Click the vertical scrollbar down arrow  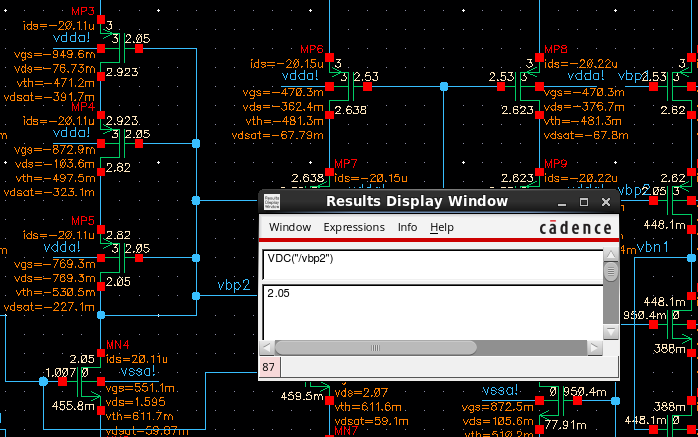point(611,332)
